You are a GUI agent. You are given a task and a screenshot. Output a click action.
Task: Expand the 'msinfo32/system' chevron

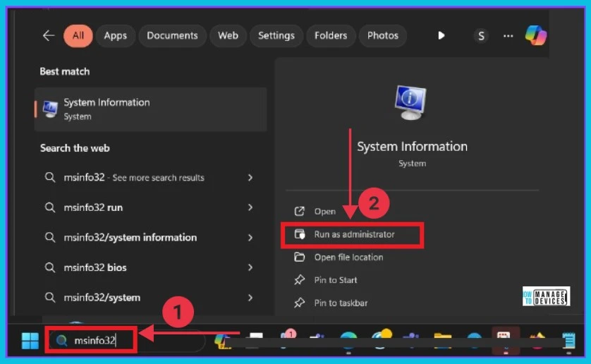pos(250,298)
